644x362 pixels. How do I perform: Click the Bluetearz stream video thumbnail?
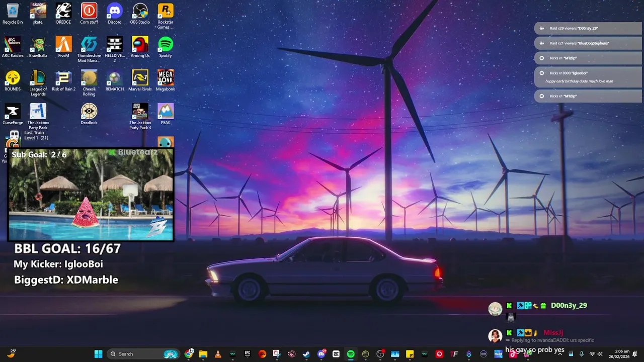tap(91, 195)
